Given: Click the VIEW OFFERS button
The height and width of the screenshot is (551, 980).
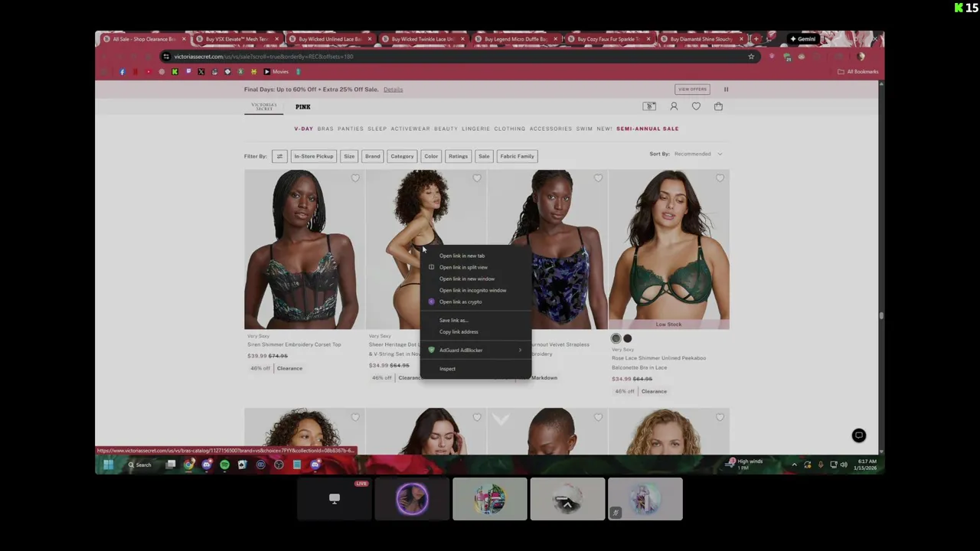Looking at the screenshot, I should [692, 90].
